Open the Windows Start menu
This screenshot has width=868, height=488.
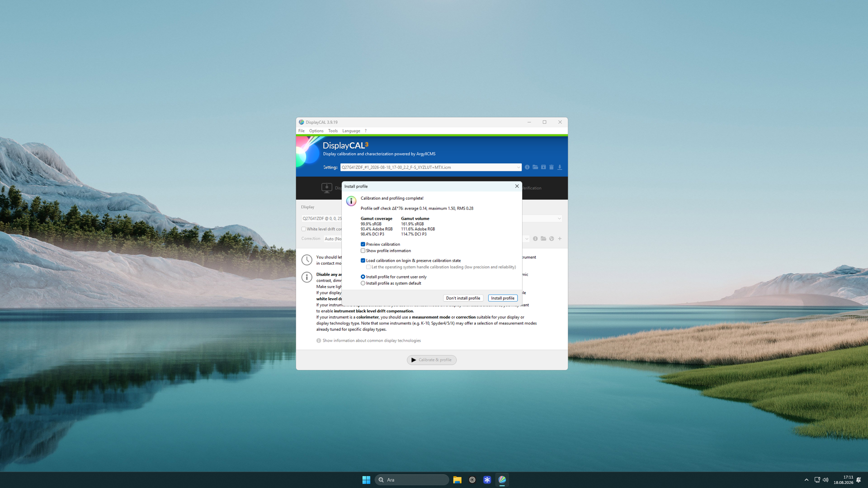click(366, 480)
